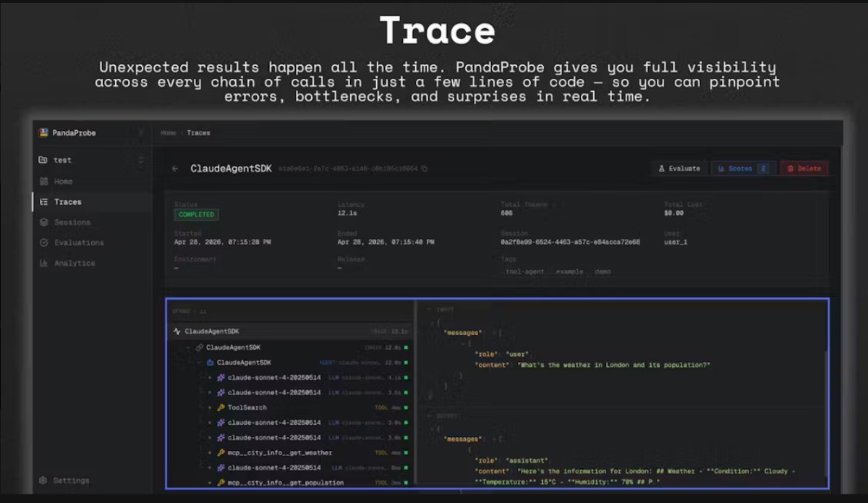
Task: Open the Scores button
Action: click(x=744, y=169)
